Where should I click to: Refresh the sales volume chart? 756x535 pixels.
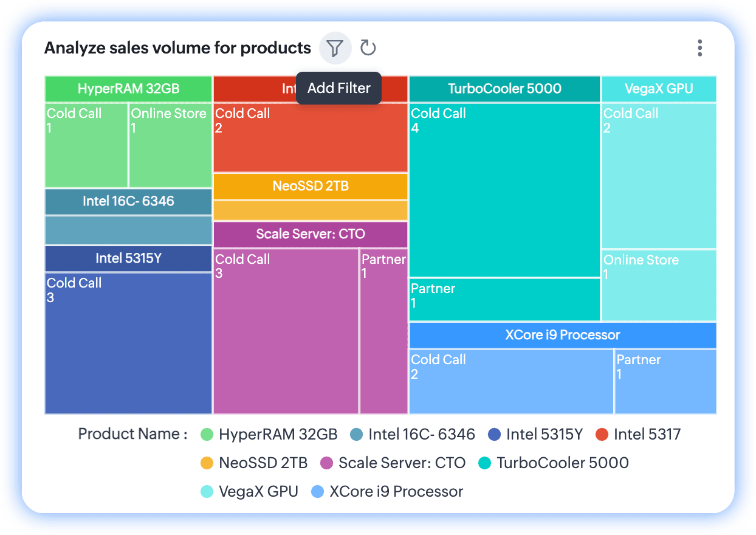(368, 48)
